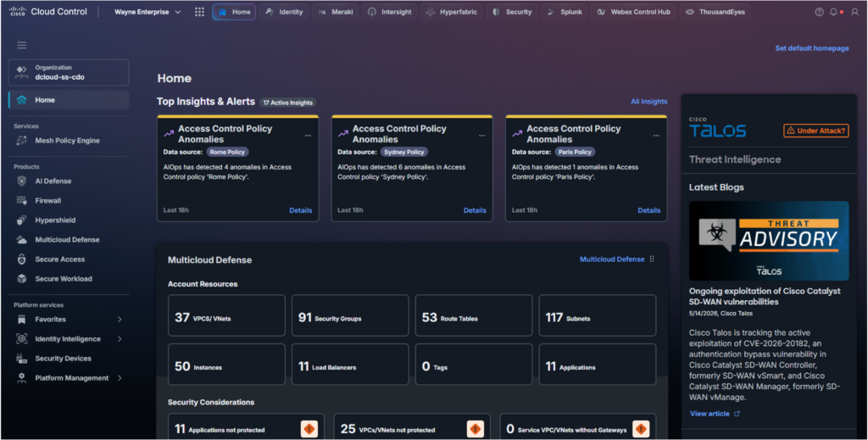Click the 37 VPCS/VNets tile
The width and height of the screenshot is (868, 440).
(x=226, y=315)
